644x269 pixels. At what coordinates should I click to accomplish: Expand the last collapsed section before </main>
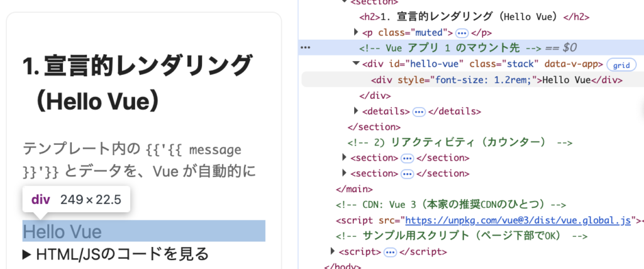tap(344, 173)
